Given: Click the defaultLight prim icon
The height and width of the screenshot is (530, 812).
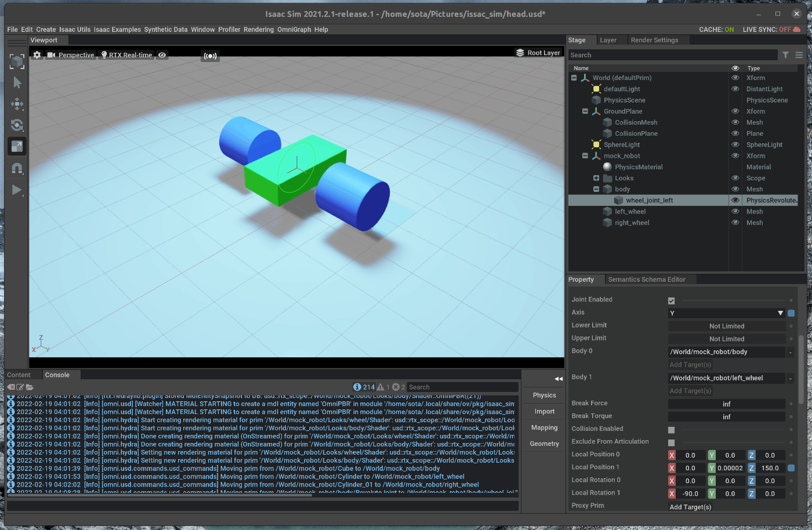Looking at the screenshot, I should click(596, 89).
